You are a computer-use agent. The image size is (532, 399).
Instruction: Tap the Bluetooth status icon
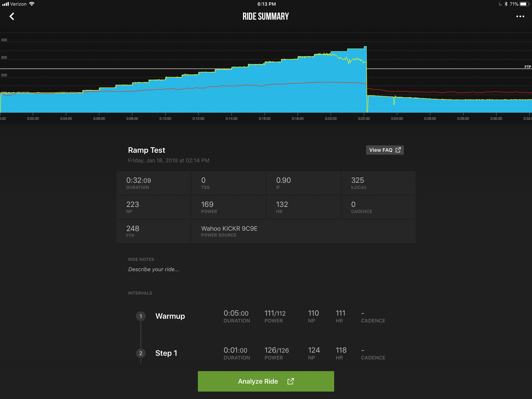point(506,4)
